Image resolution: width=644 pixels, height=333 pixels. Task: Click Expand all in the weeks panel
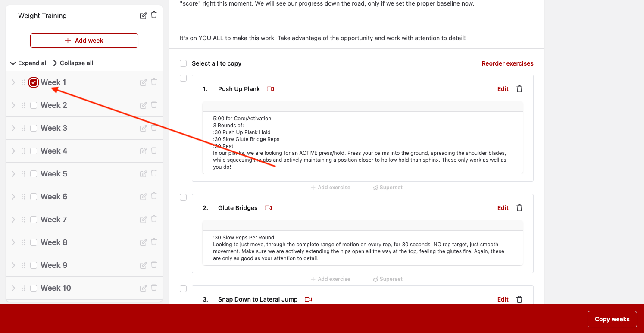tap(29, 63)
